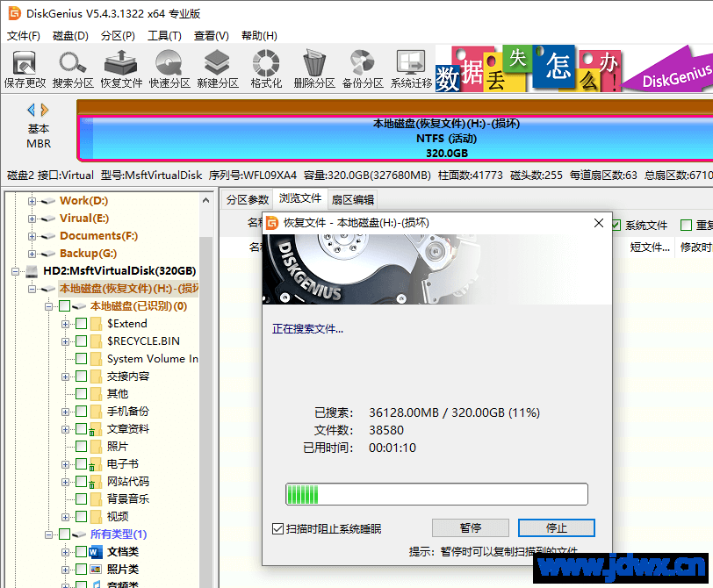The width and height of the screenshot is (713, 588).
Task: Open the 帮助(H) menu
Action: point(259,35)
